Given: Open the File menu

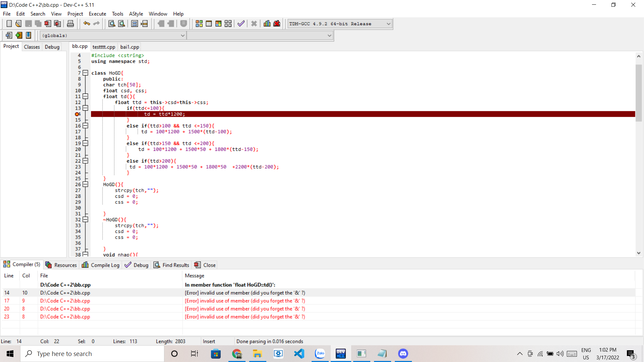Looking at the screenshot, I should coord(7,14).
